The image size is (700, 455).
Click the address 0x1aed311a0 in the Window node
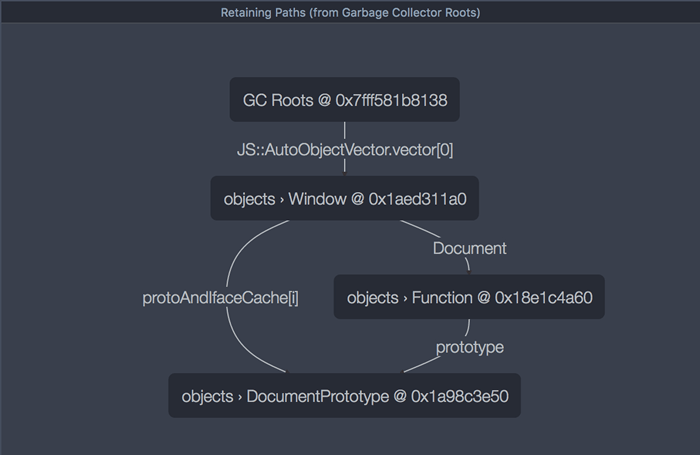(x=417, y=199)
